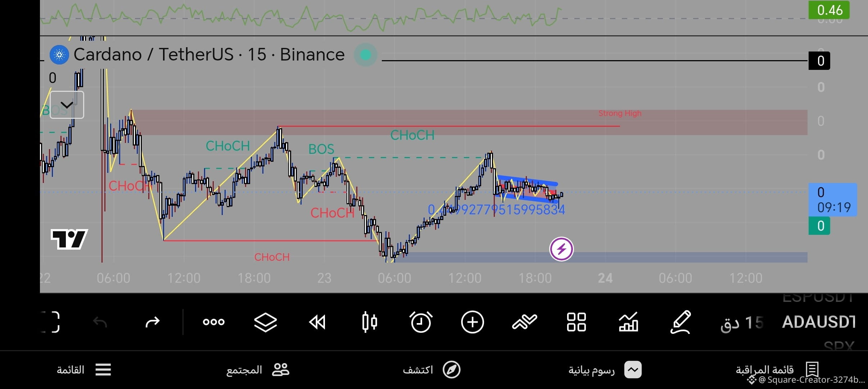
Task: Tap the Cardano coin logo in chart title
Action: [x=59, y=55]
